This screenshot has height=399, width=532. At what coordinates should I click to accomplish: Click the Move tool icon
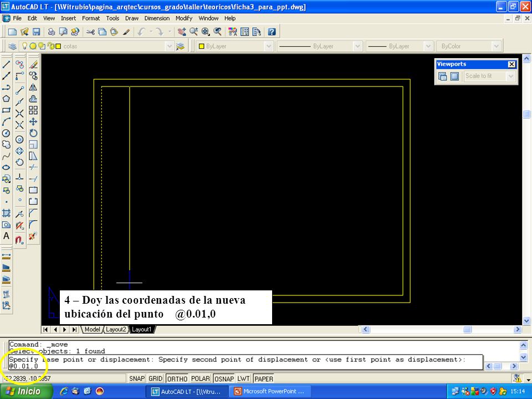33,121
